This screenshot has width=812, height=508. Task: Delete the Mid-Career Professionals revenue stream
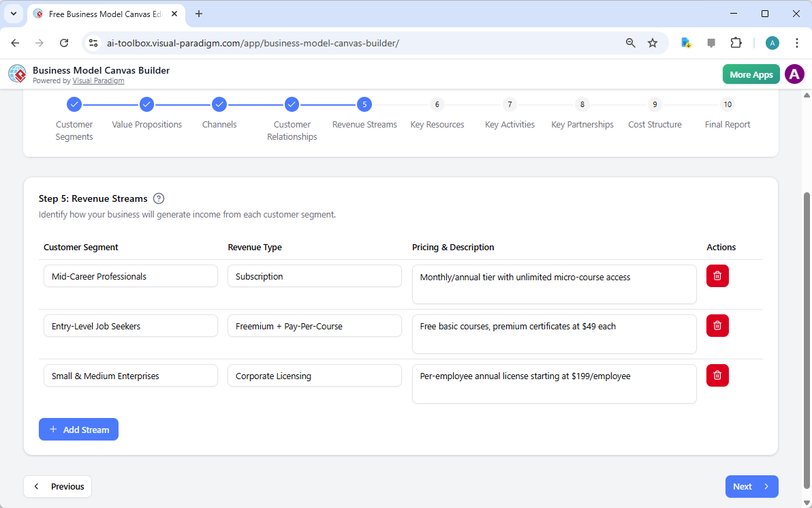coord(717,275)
